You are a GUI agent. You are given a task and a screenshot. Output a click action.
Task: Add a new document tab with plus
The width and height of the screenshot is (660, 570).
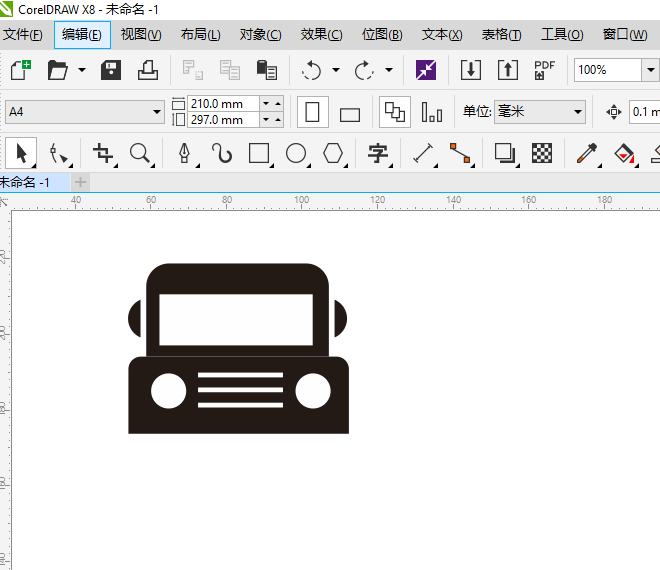(x=81, y=182)
